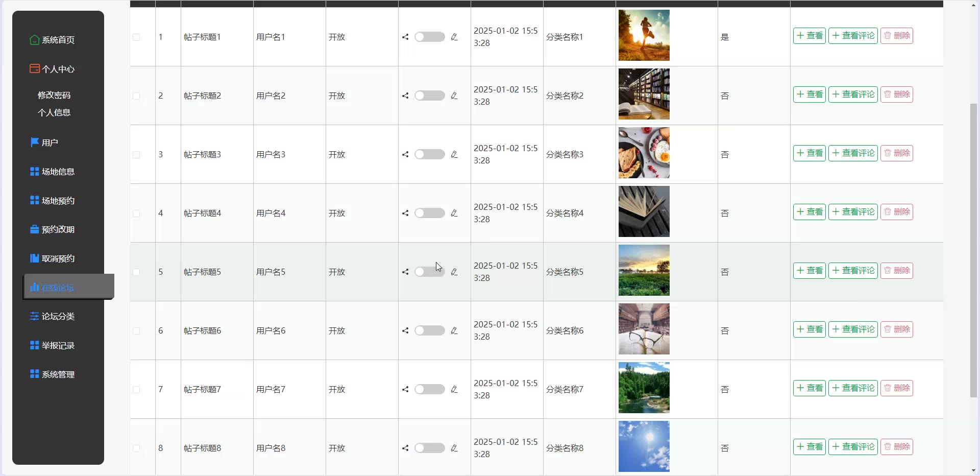Click the cell text 用户名4
Screen dimensions: 980x476
coord(271,213)
